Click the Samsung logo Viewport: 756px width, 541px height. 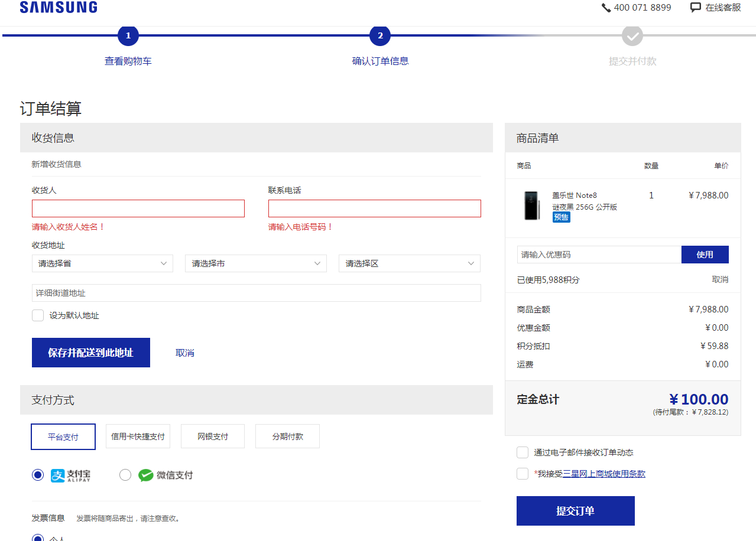(x=59, y=7)
